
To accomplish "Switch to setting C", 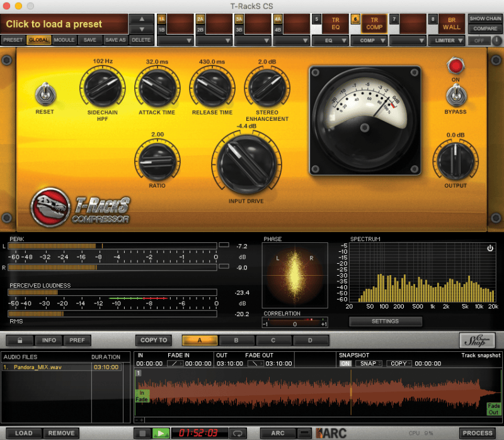I will 273,341.
